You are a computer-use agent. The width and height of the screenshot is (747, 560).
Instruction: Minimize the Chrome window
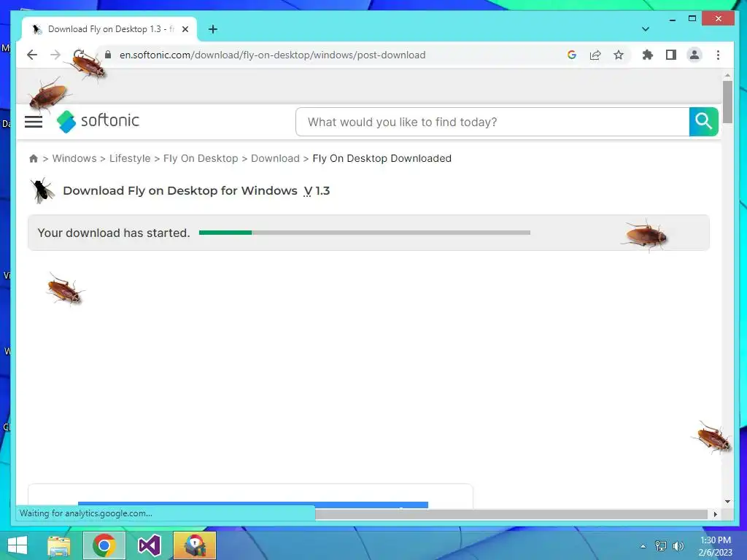[x=672, y=19]
